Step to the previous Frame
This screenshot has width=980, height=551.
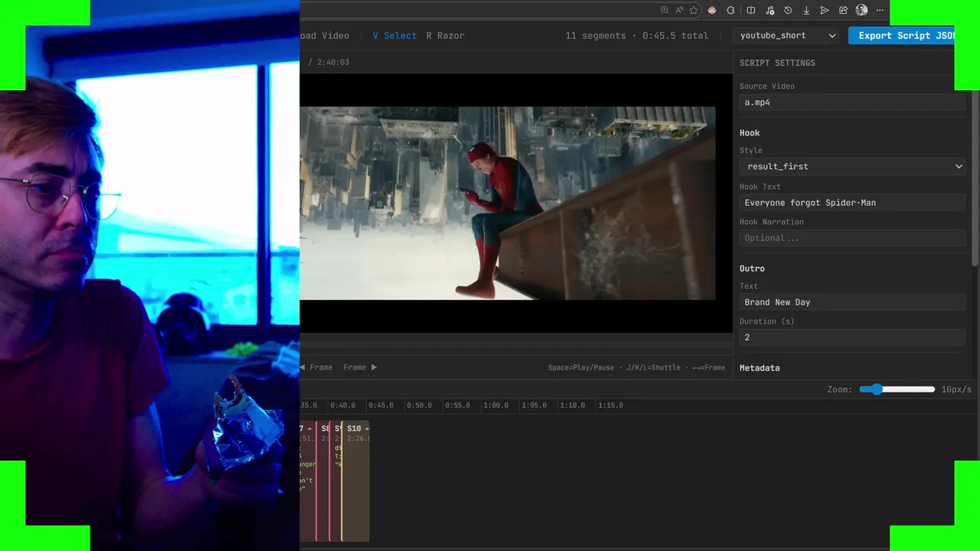[316, 367]
